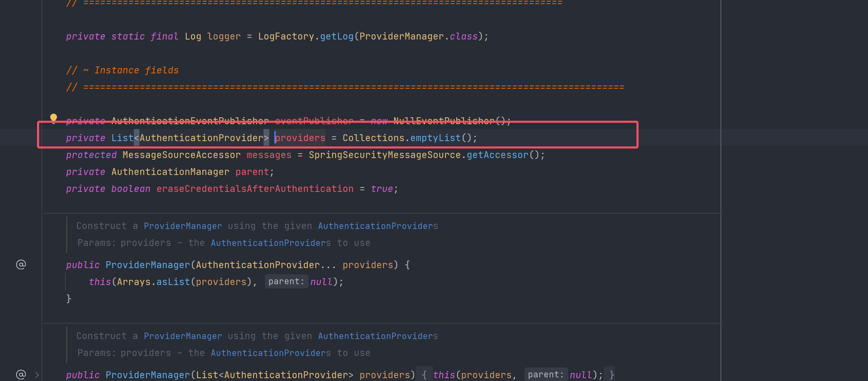
Task: Click MessageSourceAccessor type name
Action: 182,155
